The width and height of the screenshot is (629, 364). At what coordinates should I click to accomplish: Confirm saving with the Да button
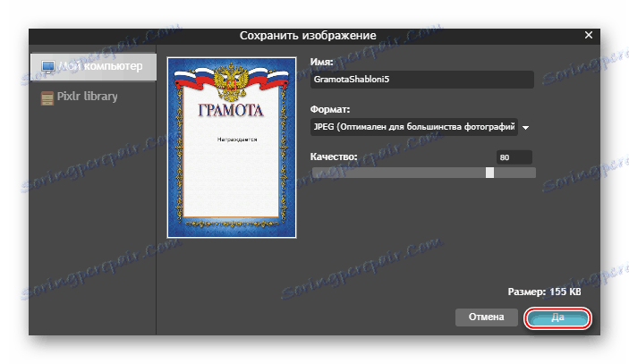tap(557, 317)
